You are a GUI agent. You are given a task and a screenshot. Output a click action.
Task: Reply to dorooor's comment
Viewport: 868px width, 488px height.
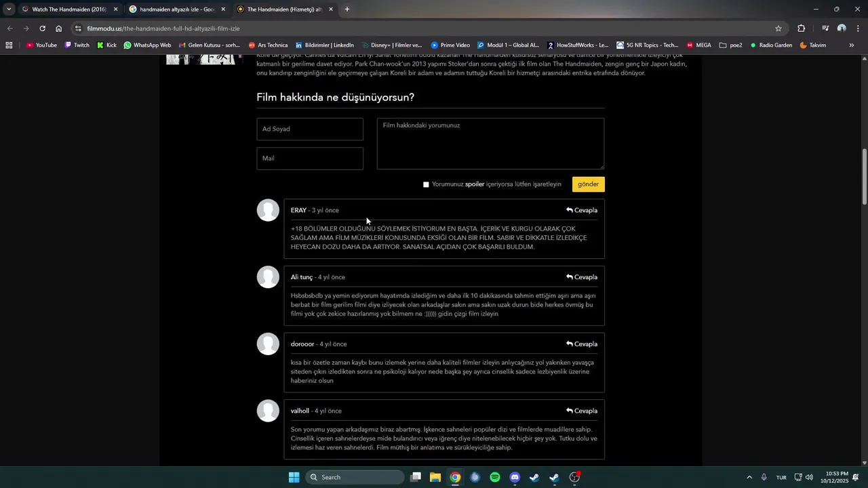click(x=582, y=344)
